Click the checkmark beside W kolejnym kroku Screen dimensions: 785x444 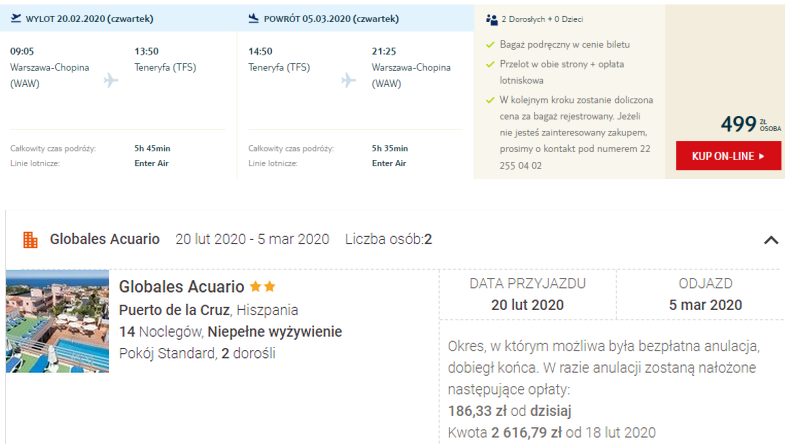(490, 100)
